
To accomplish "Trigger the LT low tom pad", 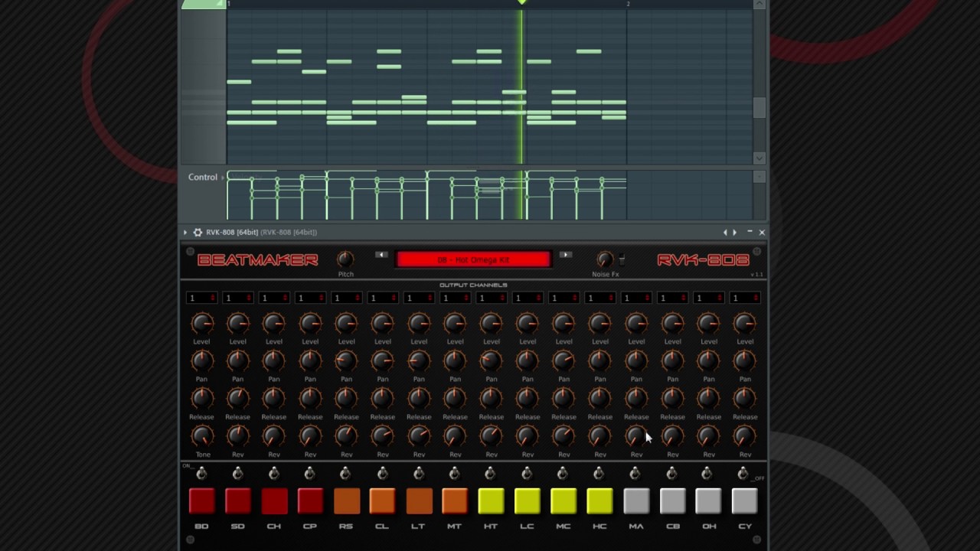I will point(419,501).
